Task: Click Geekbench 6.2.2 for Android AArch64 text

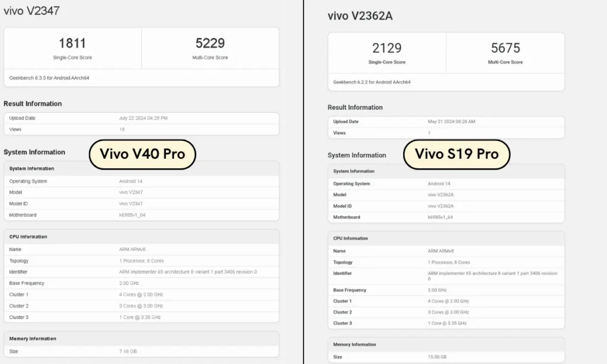Action: 372,82
